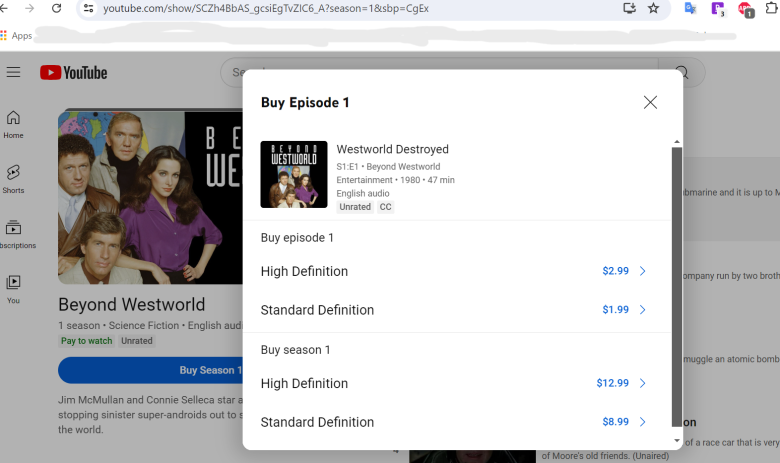Choose episode High Definition for $2.99
780x463 pixels.
coord(453,271)
